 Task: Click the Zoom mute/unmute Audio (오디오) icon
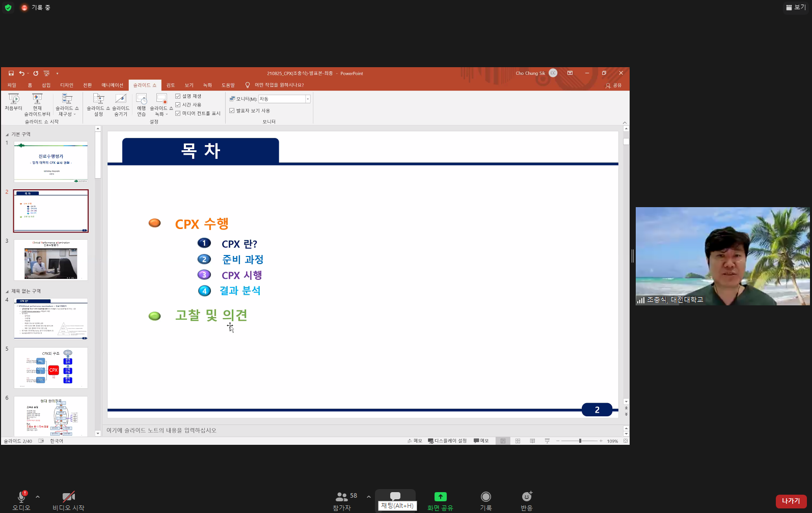[22, 496]
